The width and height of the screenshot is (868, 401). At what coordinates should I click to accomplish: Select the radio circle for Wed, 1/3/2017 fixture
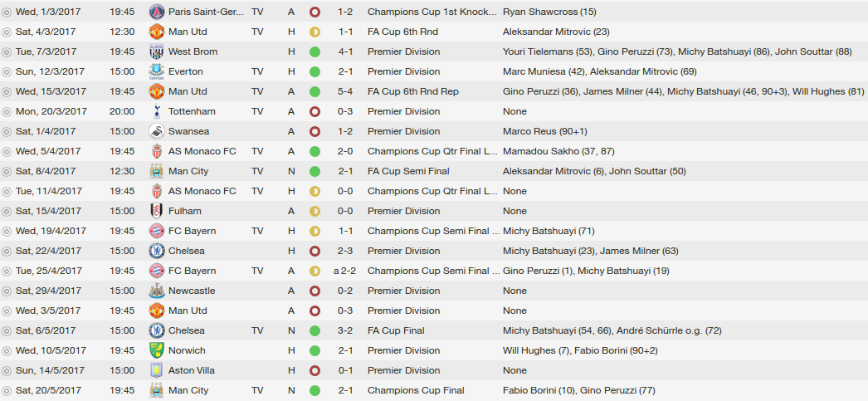pyautogui.click(x=7, y=12)
